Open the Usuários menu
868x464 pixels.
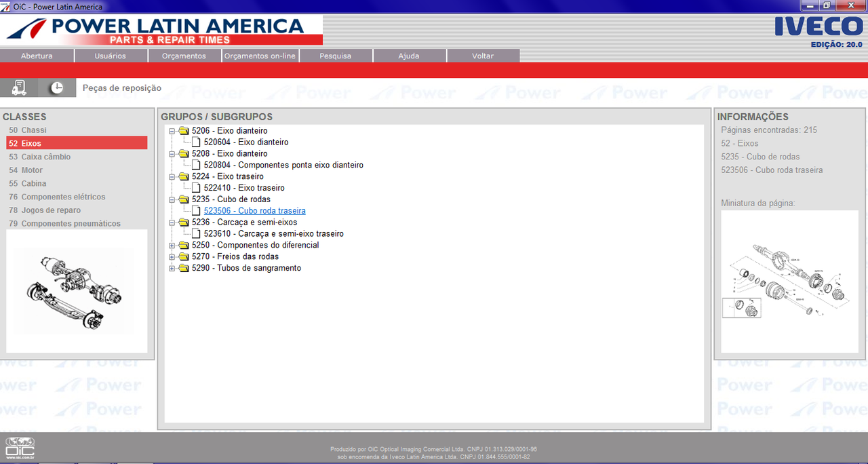(111, 56)
